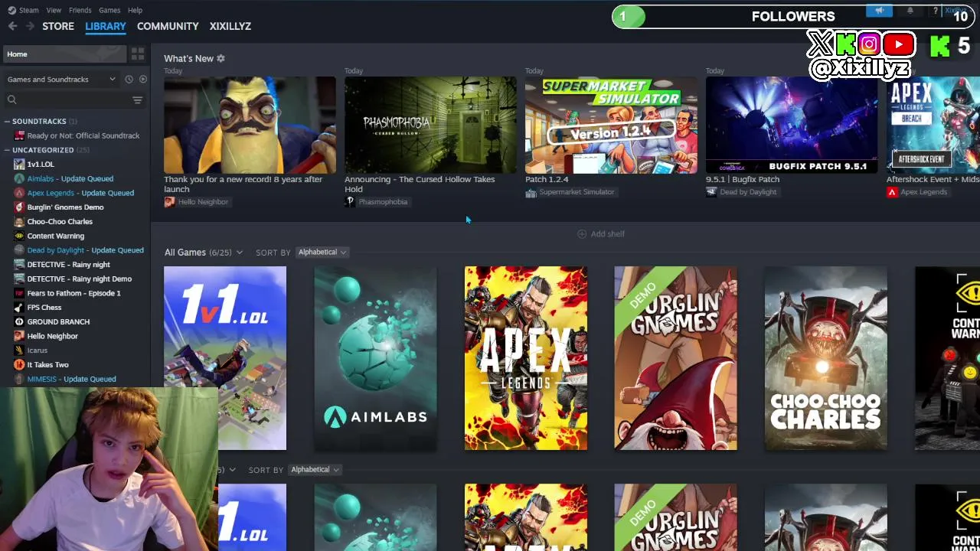Open the Apex Legends game cover in All Games
This screenshot has height=551, width=980.
pos(526,358)
